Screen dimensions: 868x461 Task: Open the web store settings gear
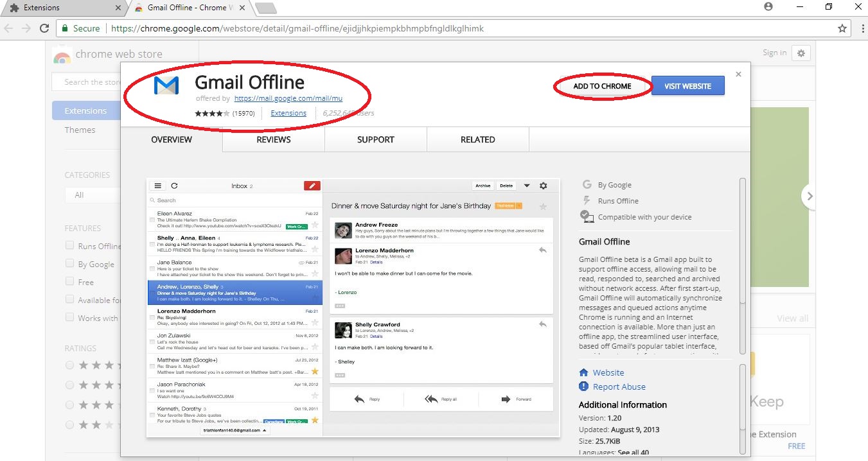[801, 53]
